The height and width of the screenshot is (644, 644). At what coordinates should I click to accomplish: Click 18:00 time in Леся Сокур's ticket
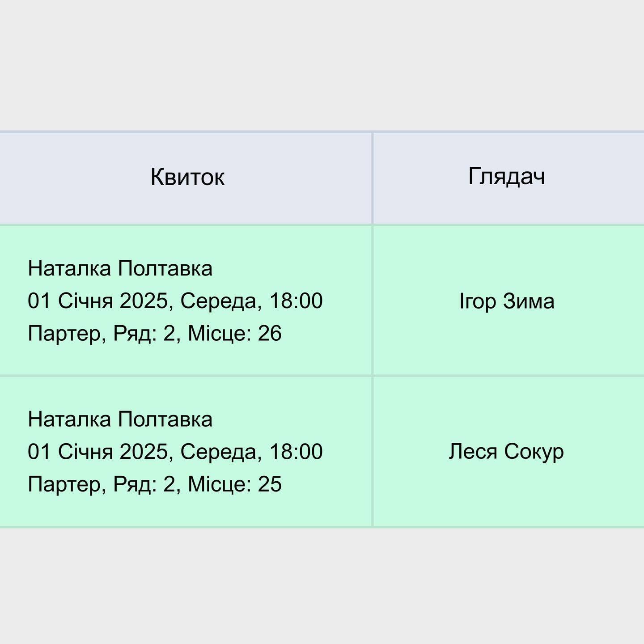coord(296,452)
